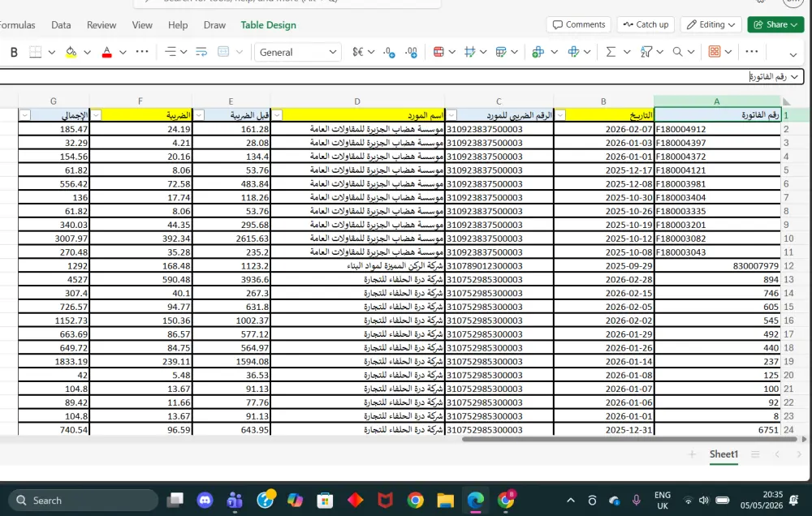Expand conditional formatting dropdown arrow
This screenshot has width=812, height=516.
click(x=452, y=52)
